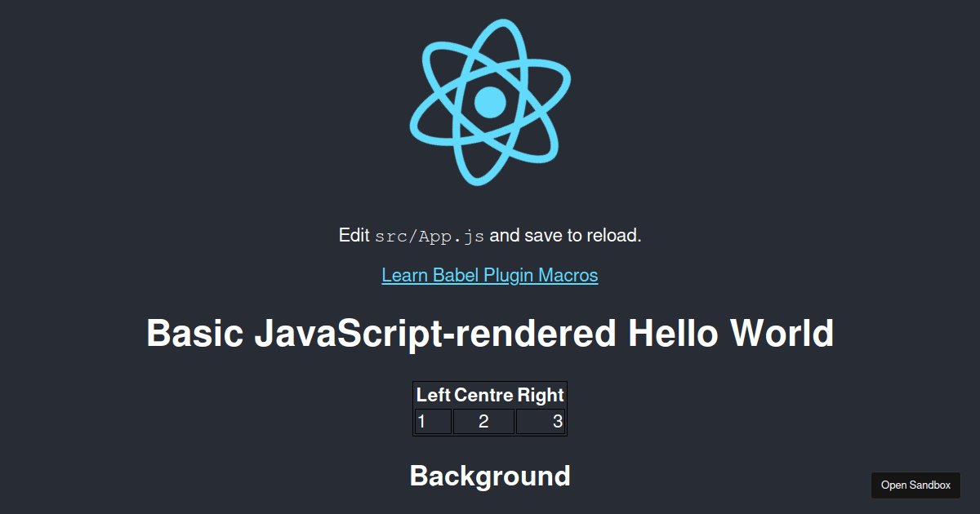Click the word "Edit" in the instruction line
Screen dimensions: 980x514
pos(354,236)
